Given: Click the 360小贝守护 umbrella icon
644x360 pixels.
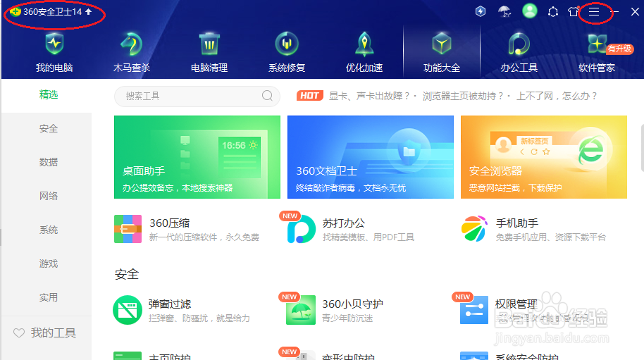Looking at the screenshot, I should point(301,310).
